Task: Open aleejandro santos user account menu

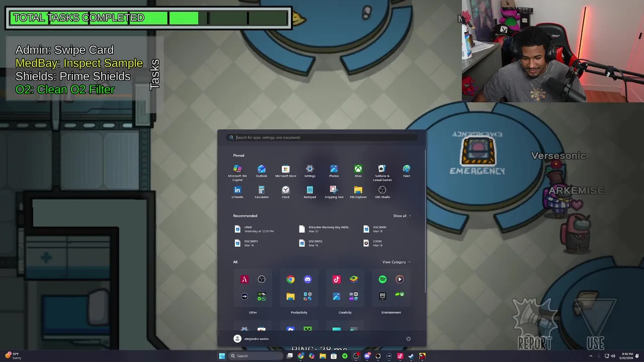Action: coord(251,339)
